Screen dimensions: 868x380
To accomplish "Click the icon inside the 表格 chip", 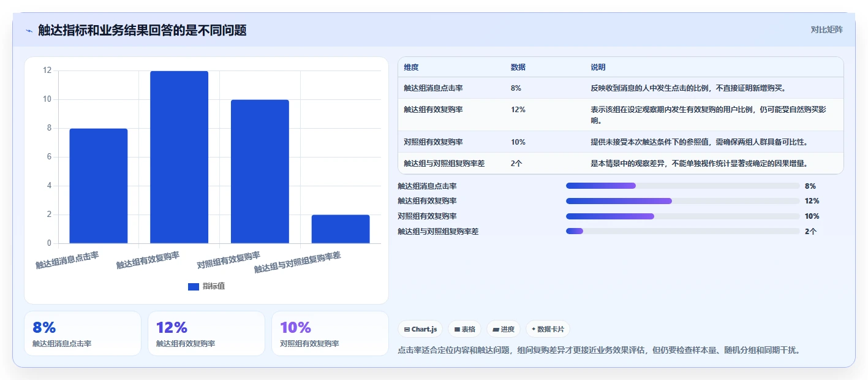I will 457,329.
